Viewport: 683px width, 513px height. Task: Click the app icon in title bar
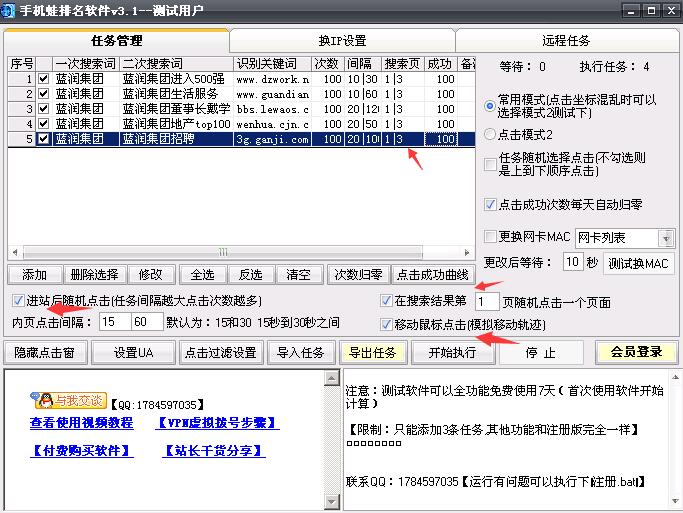pos(10,10)
